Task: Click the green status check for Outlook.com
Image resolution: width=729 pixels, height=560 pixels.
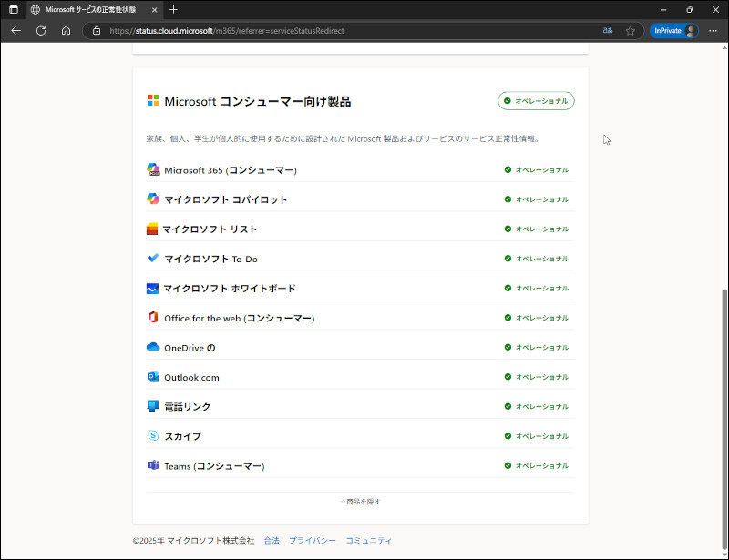Action: [x=508, y=377]
